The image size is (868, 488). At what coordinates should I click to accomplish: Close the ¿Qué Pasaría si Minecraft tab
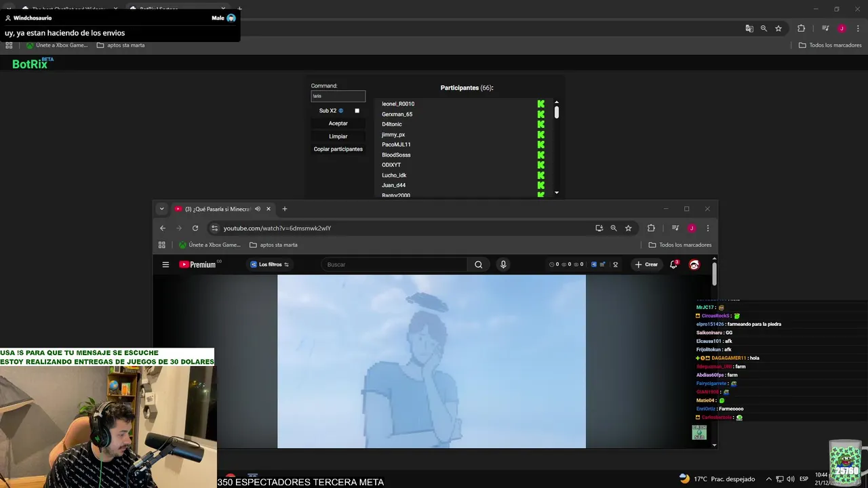[269, 209]
